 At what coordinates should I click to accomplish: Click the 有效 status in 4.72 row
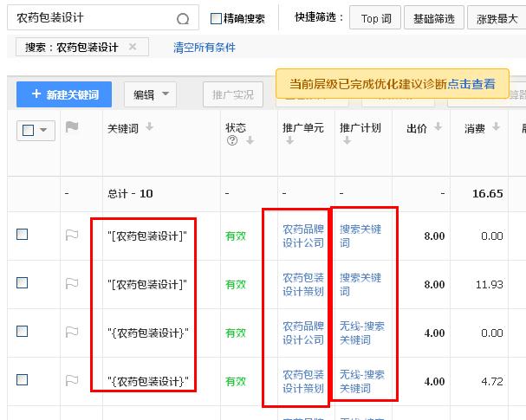(x=236, y=381)
